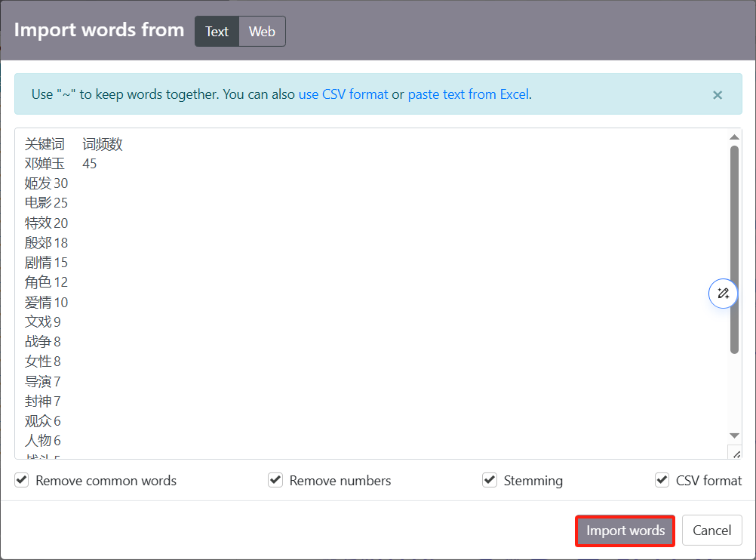
Task: Click the line 殷郊 18
Action: (x=46, y=242)
